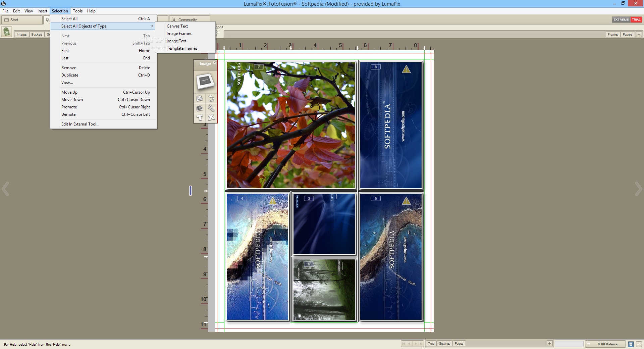Jump to first page navigation arrow
644x349 pixels.
pos(404,344)
